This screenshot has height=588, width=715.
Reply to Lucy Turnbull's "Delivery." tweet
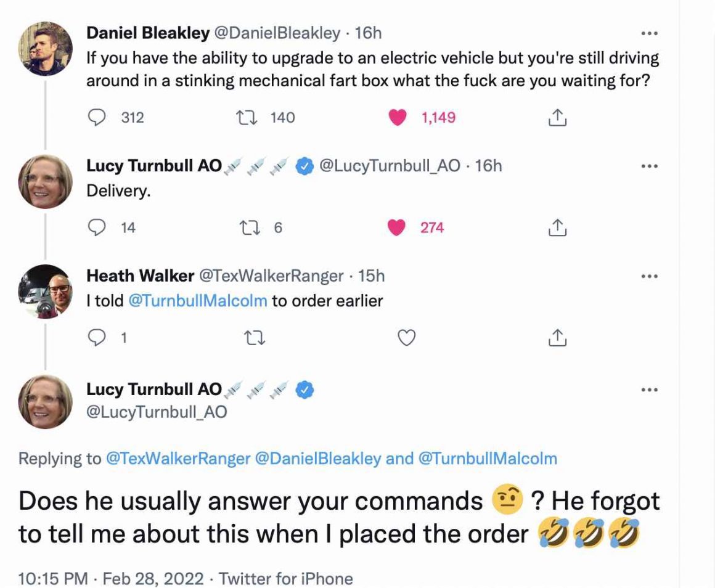coord(97,228)
